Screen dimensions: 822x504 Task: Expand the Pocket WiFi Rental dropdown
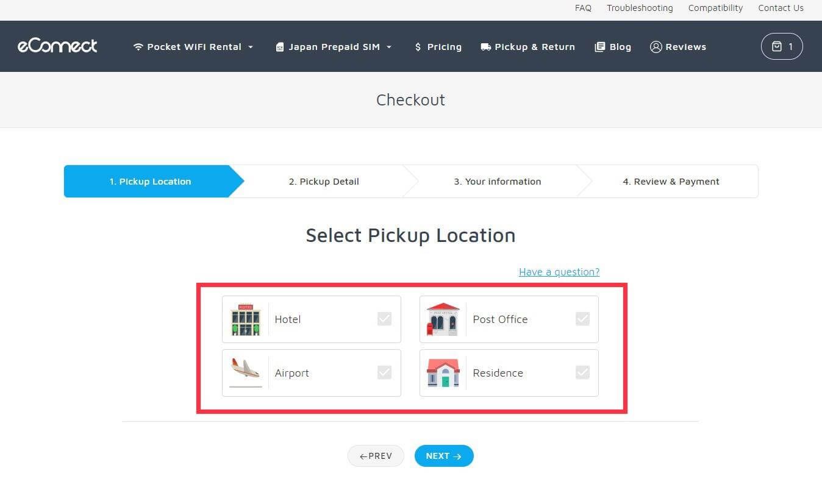click(x=193, y=47)
